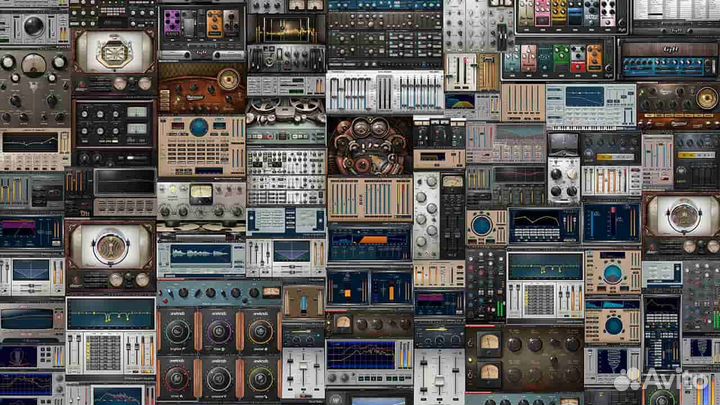Viewport: 720px width, 405px height.
Task: Click the Avito watermark logo
Action: pos(664,379)
